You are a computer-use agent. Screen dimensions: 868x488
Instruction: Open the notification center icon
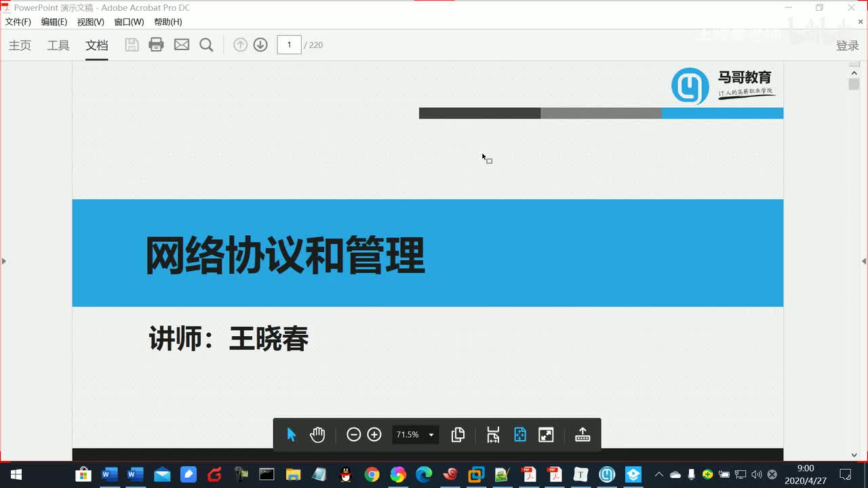[x=846, y=474]
